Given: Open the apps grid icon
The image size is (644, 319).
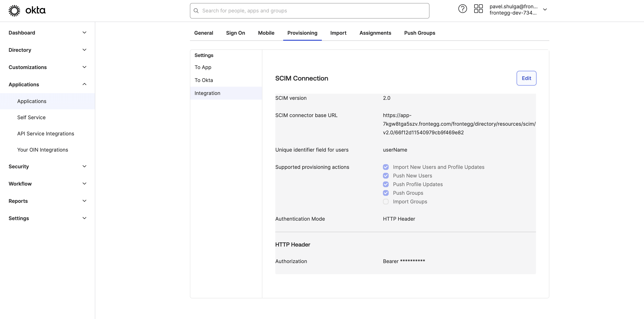Looking at the screenshot, I should point(478,9).
